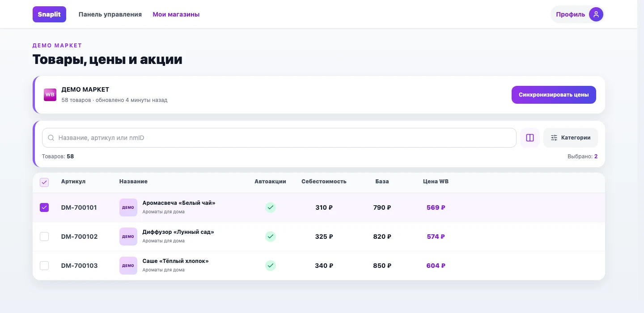The image size is (644, 313).
Task: Check the DM-700102 row checkbox
Action: pos(44,237)
